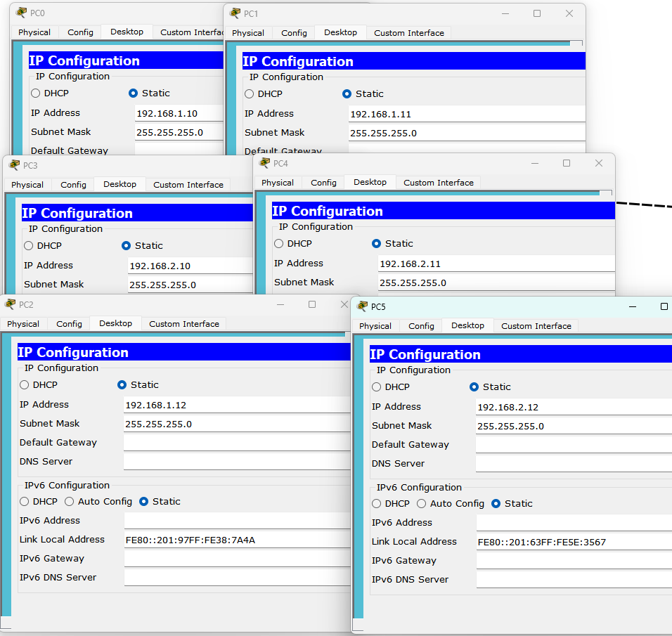The width and height of the screenshot is (672, 636).
Task: Minimize the PC4 window
Action: [x=534, y=163]
